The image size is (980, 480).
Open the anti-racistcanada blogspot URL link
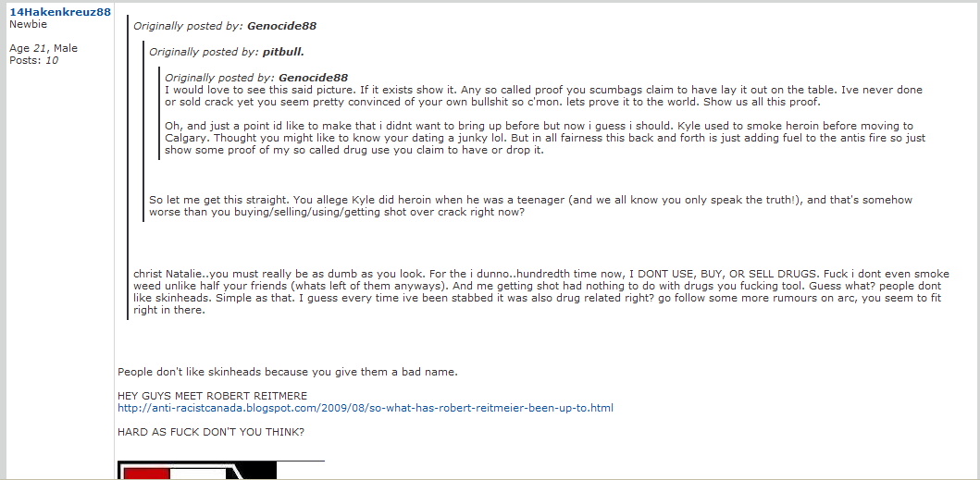[x=365, y=408]
